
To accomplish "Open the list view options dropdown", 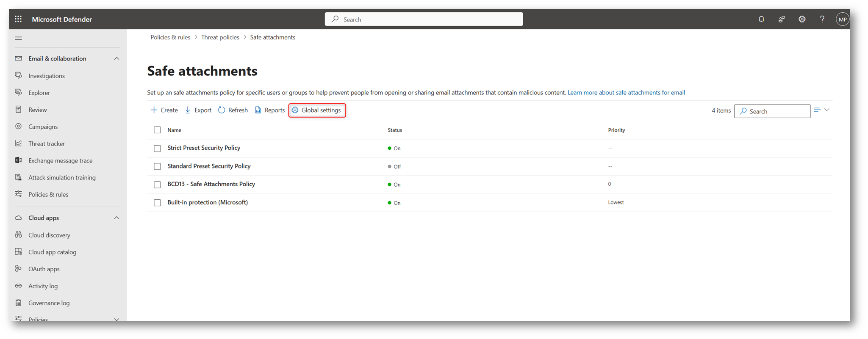I will 821,110.
